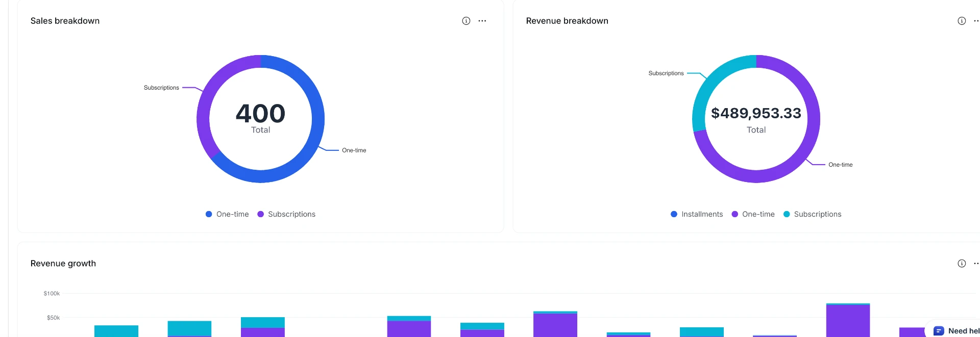Click One-time callout label on Revenue donut
980x337 pixels.
pyautogui.click(x=841, y=165)
